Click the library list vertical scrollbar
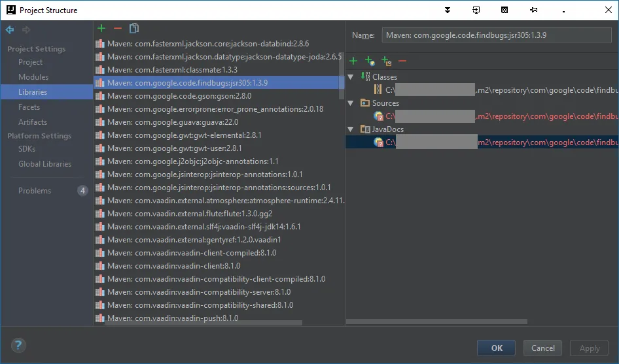Image resolution: width=619 pixels, height=364 pixels. coord(342,76)
